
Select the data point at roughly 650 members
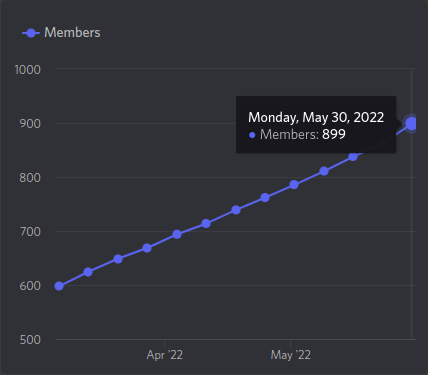118,259
